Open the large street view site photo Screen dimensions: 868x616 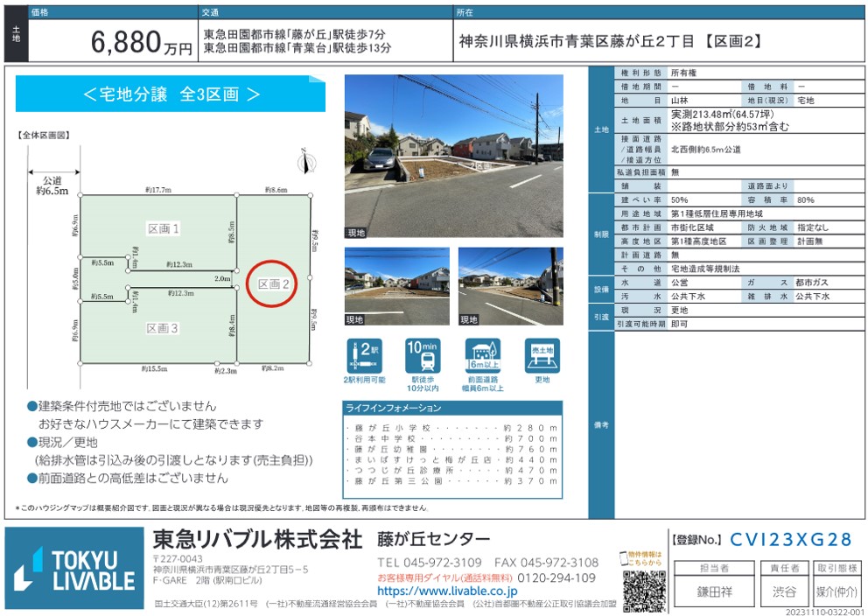tap(453, 157)
